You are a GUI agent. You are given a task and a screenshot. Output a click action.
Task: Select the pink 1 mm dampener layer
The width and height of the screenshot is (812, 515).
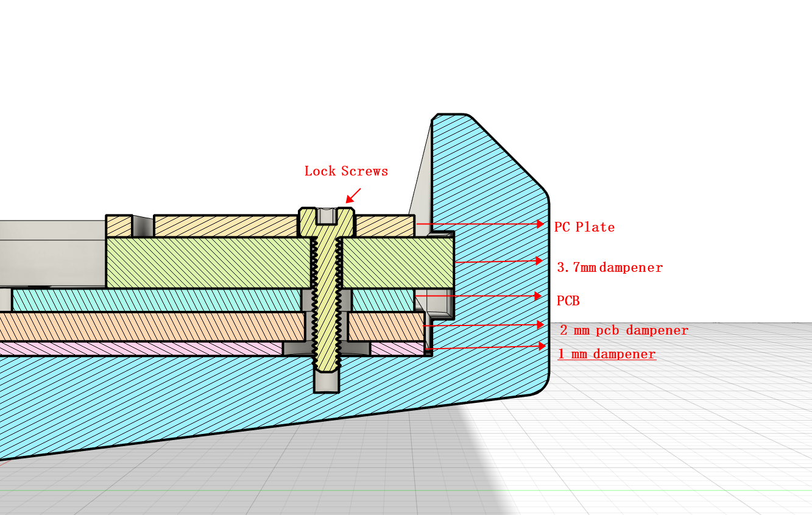pos(140,349)
